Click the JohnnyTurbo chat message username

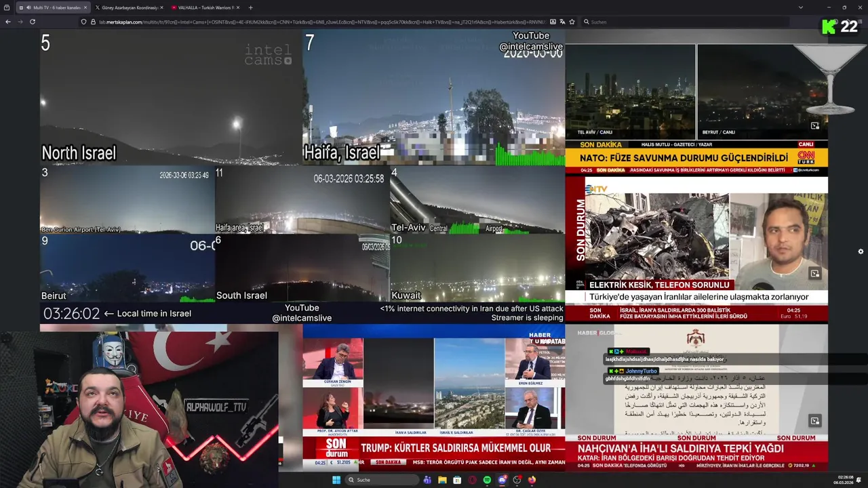[642, 371]
